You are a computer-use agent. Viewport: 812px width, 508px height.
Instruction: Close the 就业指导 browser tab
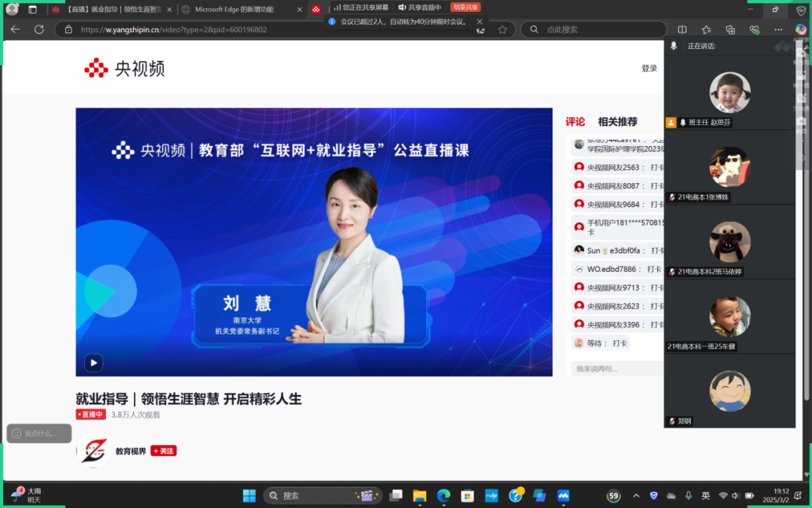[169, 9]
